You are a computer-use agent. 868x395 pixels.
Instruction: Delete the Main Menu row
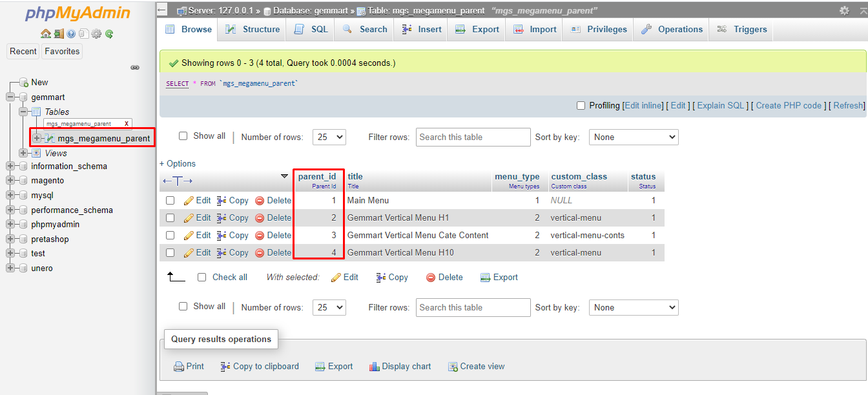pyautogui.click(x=273, y=201)
